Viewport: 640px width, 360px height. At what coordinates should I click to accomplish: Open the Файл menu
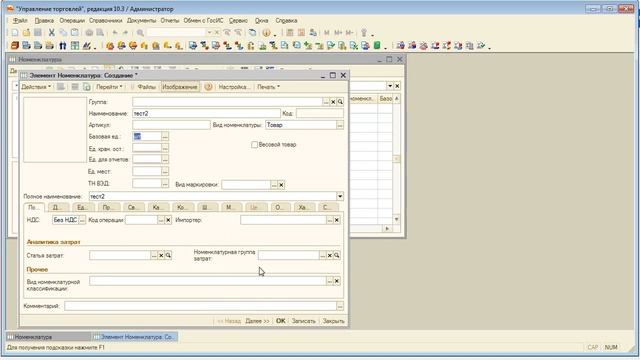20,20
